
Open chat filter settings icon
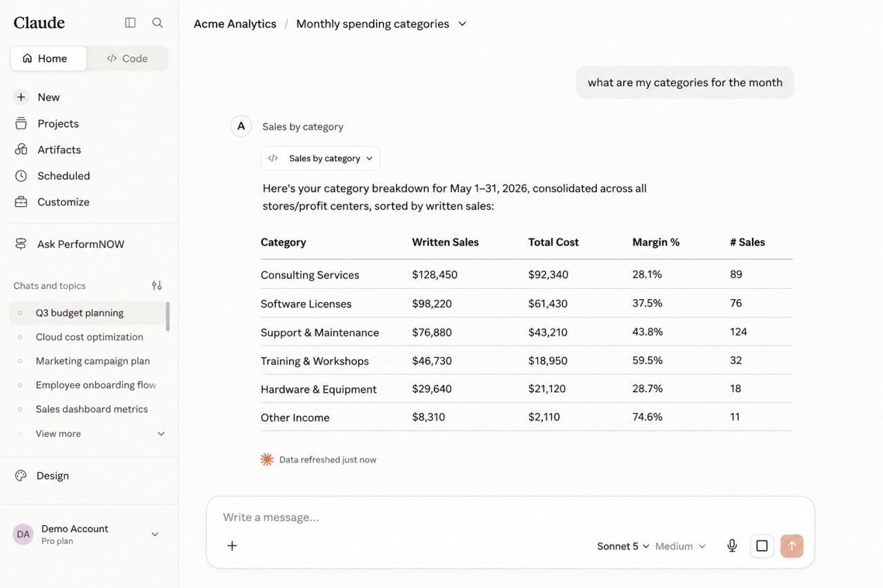157,285
